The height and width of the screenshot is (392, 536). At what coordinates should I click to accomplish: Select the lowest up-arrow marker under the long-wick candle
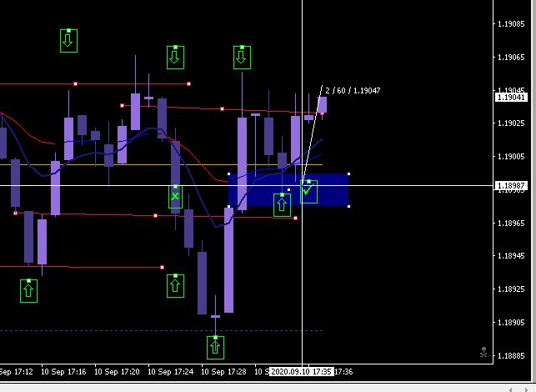pyautogui.click(x=215, y=348)
